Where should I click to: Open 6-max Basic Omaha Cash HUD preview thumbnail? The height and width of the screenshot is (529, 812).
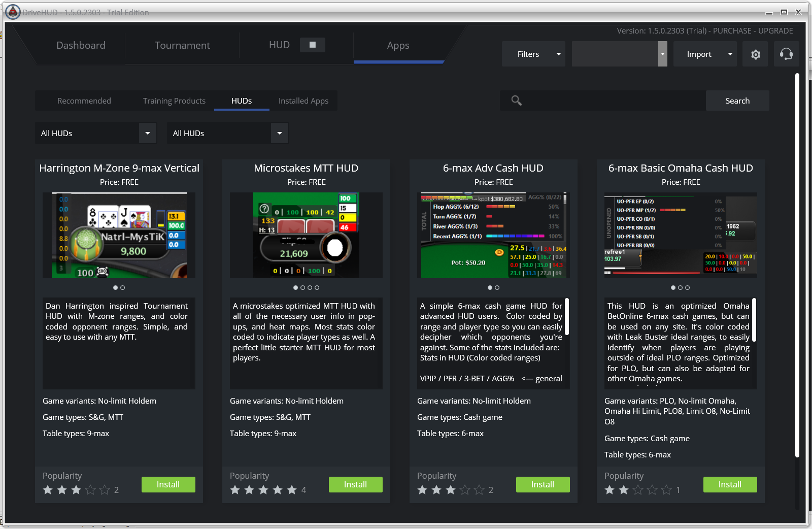(681, 235)
